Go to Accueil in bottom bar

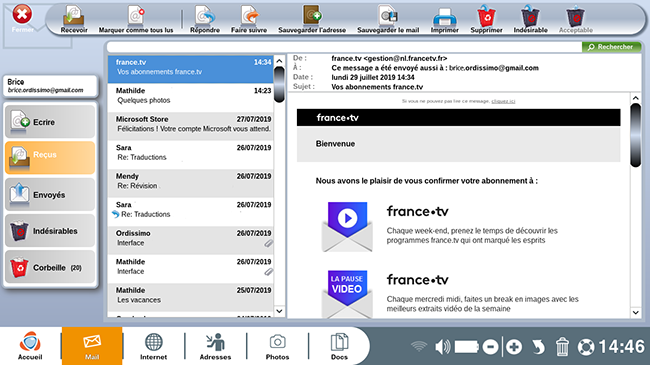(30, 346)
